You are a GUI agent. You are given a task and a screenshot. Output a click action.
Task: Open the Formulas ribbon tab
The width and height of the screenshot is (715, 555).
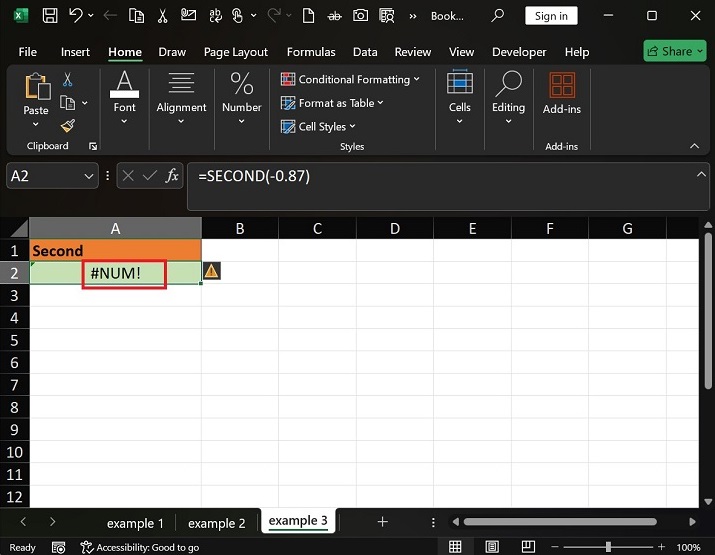pyautogui.click(x=311, y=52)
